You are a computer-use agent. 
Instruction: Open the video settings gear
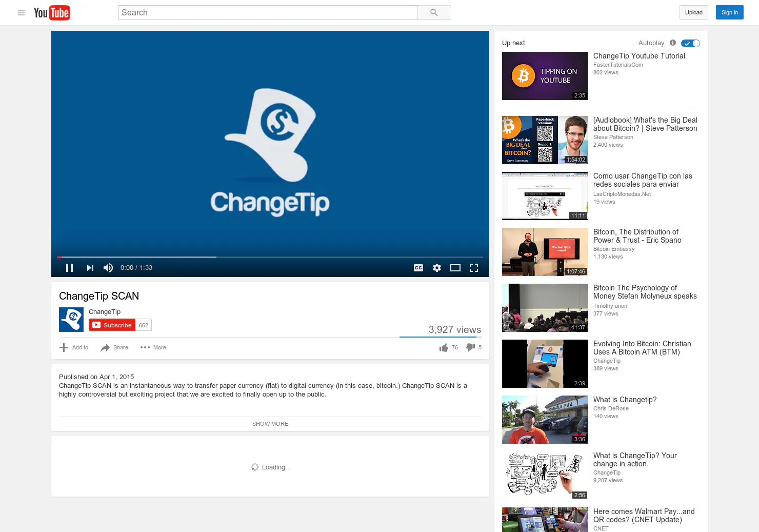[437, 268]
